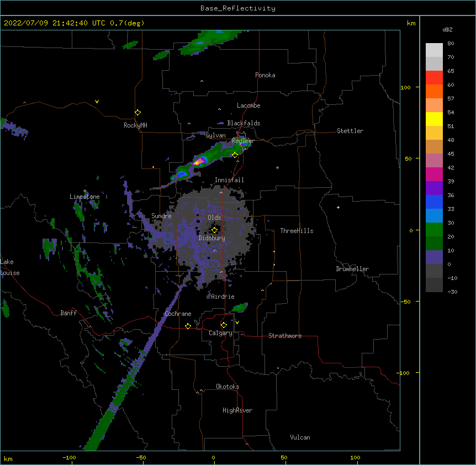This screenshot has height=465, width=476.
Task: Select the light gray 80–70 dBZ swatch
Action: (x=434, y=50)
